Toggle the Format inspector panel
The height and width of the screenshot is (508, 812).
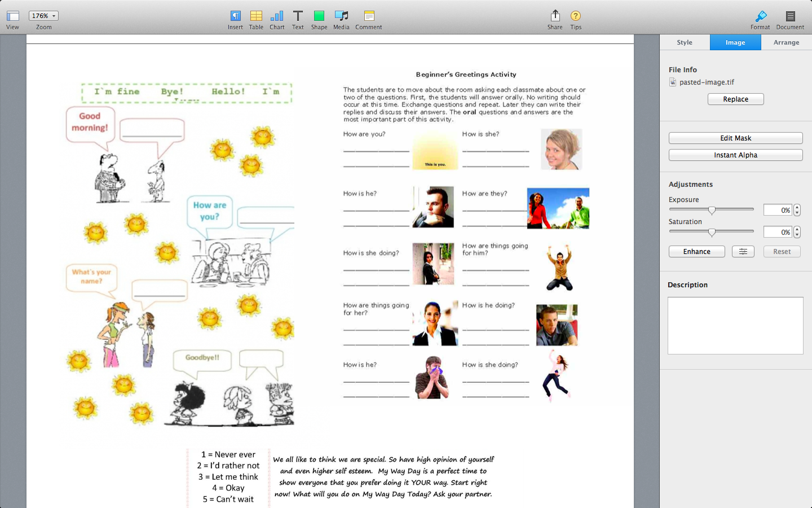point(760,16)
